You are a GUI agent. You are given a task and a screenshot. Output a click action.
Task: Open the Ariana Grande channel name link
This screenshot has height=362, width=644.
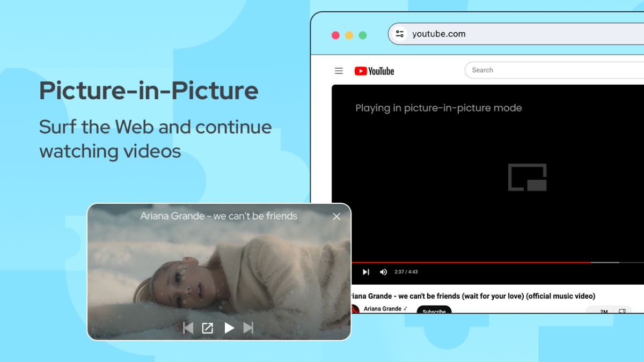tap(382, 309)
